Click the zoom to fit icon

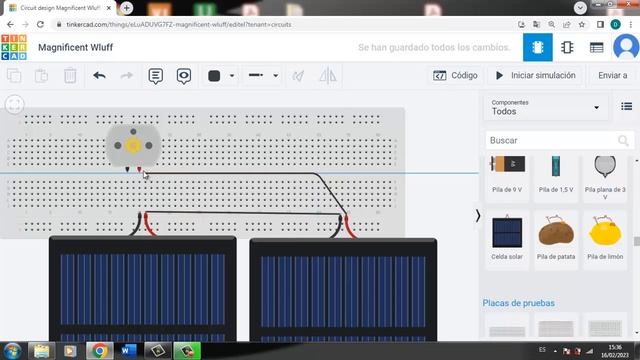(x=15, y=104)
